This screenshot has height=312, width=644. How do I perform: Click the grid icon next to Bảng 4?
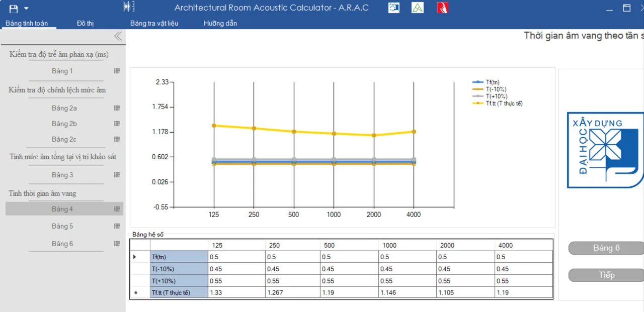117,209
